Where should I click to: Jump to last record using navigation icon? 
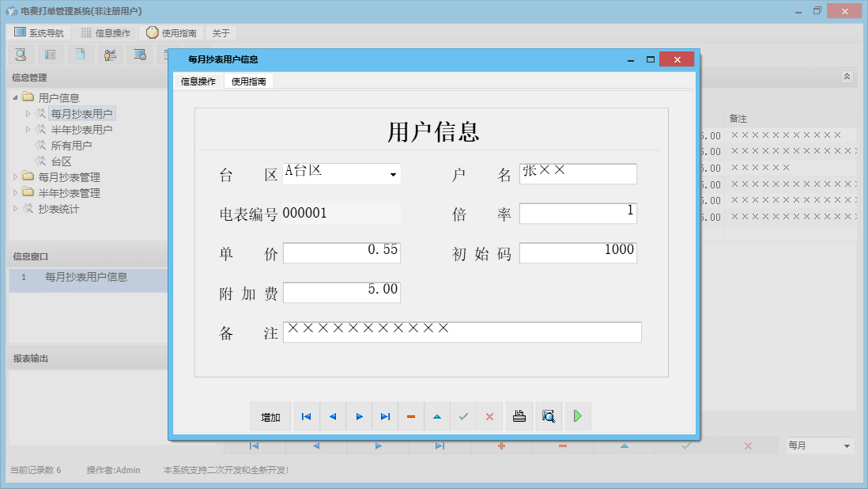click(385, 416)
